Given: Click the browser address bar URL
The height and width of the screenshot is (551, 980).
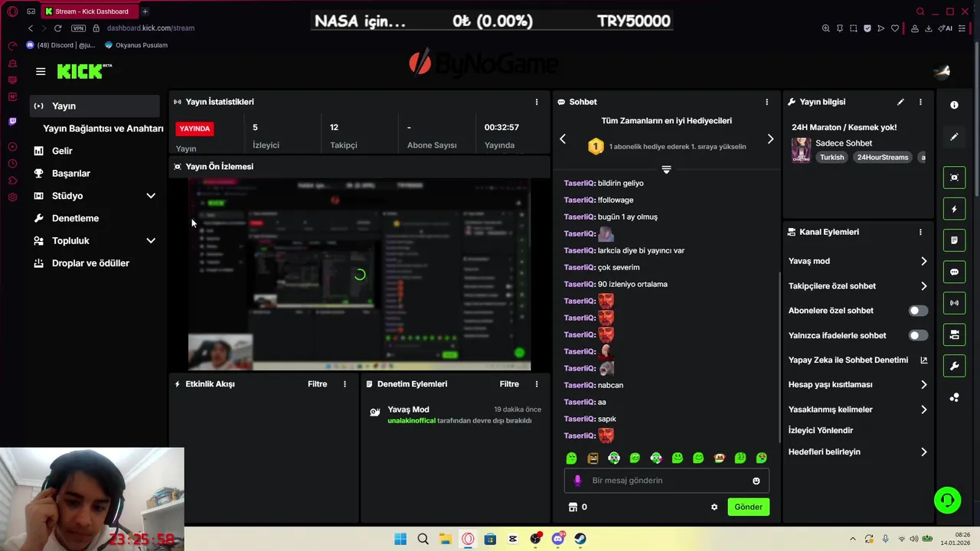Looking at the screenshot, I should (x=151, y=28).
